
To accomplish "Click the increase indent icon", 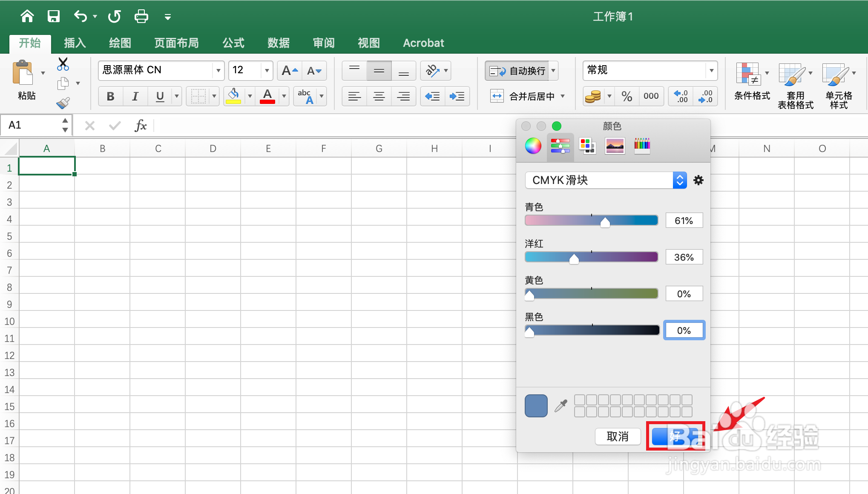I will [457, 96].
